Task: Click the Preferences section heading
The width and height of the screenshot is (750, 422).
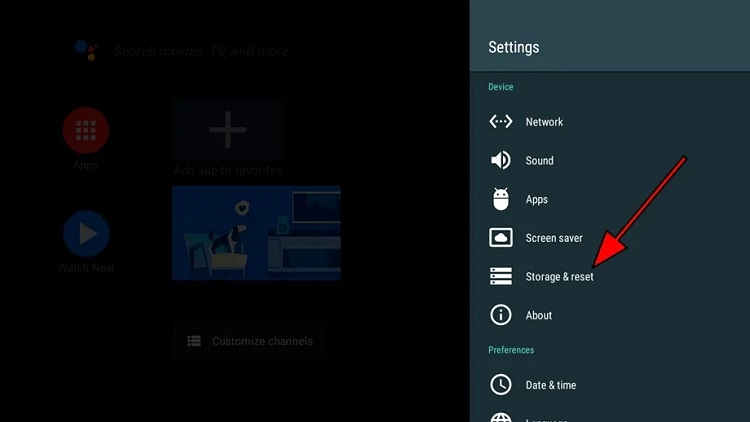Action: coord(511,350)
